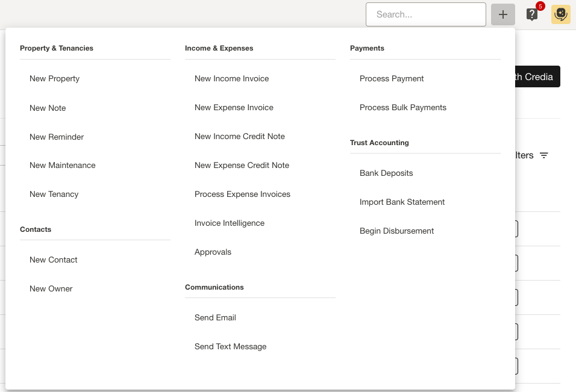The image size is (576, 392).
Task: Select New Expense Credit Note
Action: tap(242, 166)
